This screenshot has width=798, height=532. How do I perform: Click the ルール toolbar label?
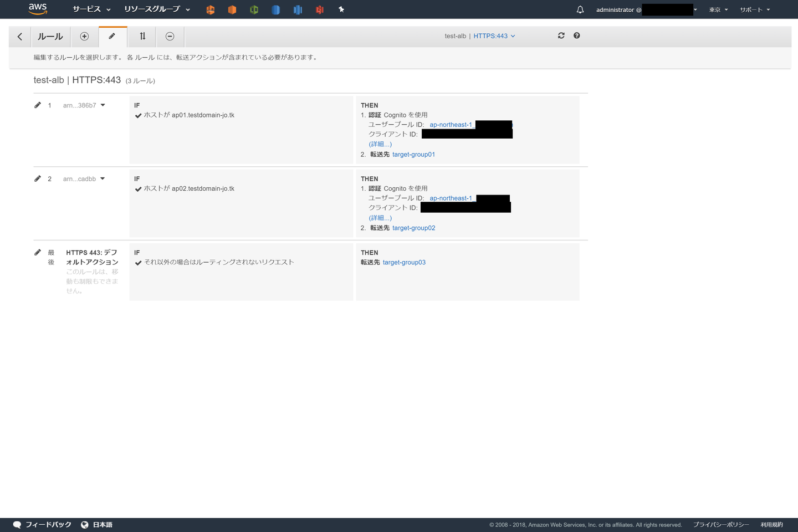point(50,37)
